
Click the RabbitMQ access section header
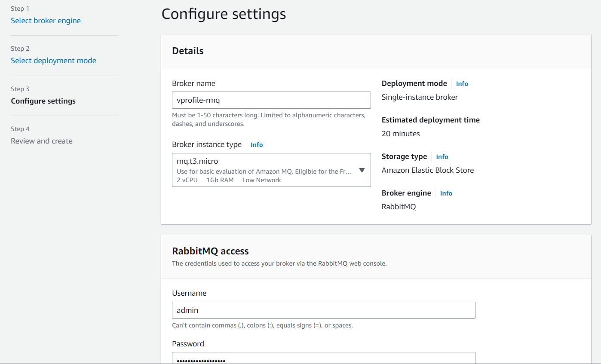pos(210,251)
